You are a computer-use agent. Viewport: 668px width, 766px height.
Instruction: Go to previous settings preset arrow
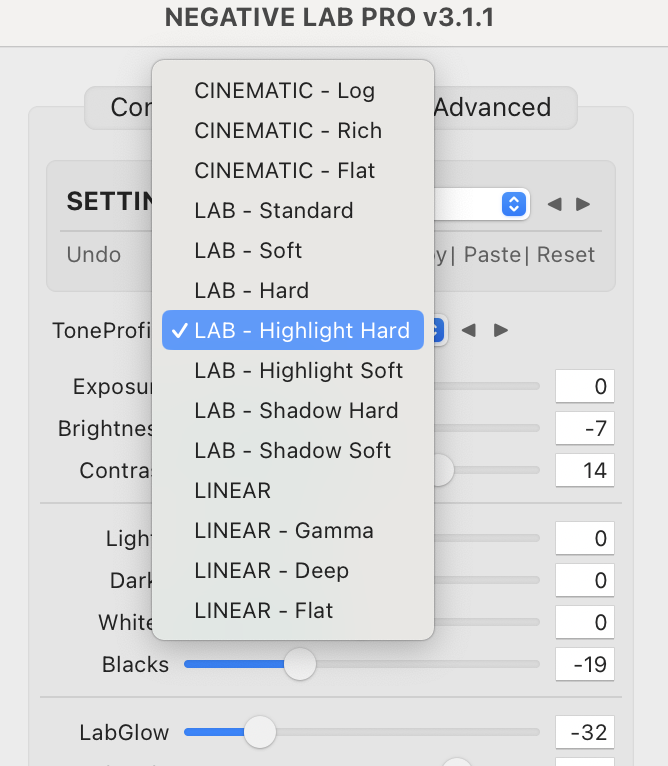(x=554, y=204)
